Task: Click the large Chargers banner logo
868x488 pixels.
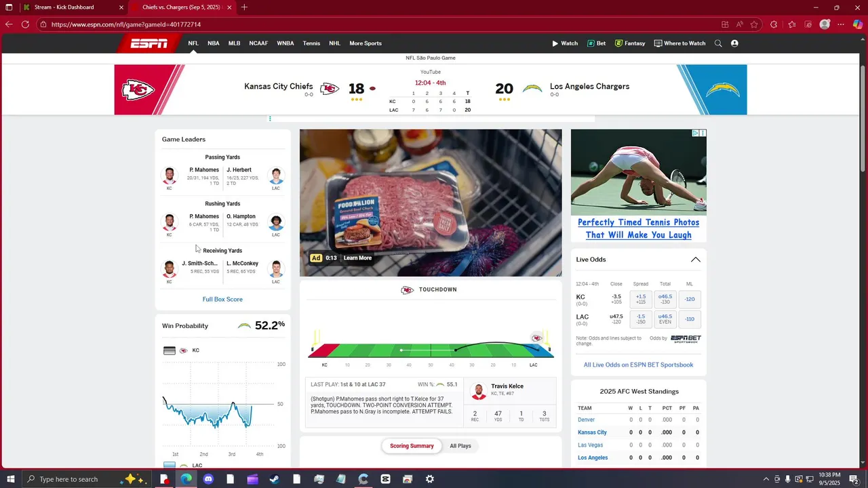Action: click(x=723, y=89)
